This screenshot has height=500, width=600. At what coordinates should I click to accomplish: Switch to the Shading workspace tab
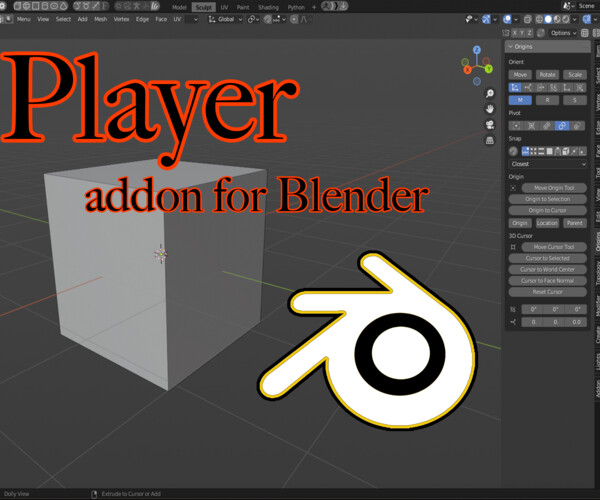pyautogui.click(x=268, y=7)
